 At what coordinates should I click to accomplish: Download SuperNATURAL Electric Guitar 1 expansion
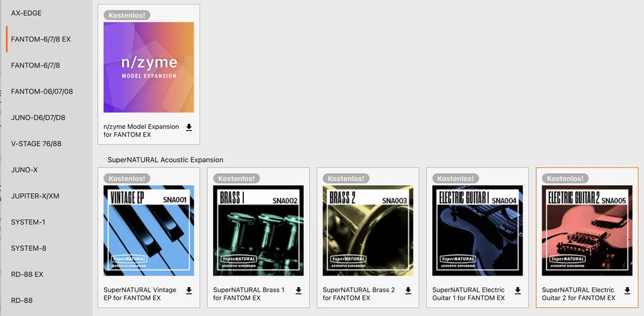click(x=518, y=291)
